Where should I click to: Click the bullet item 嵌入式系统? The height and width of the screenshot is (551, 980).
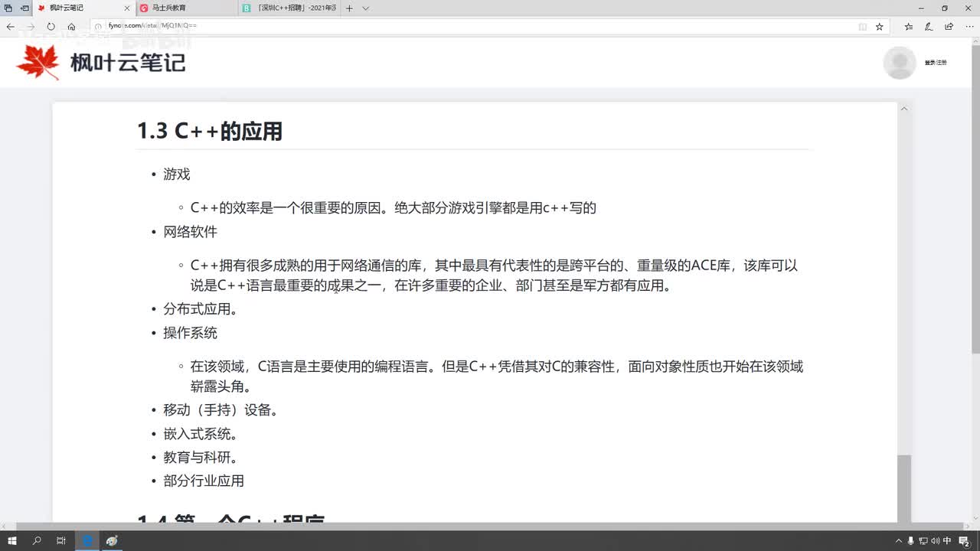[x=201, y=434]
